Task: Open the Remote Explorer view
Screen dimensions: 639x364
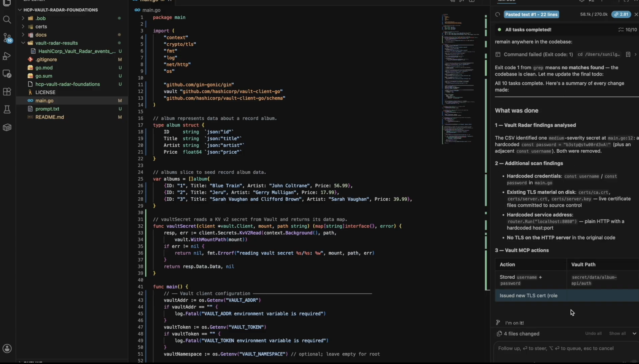Action: coord(7,74)
